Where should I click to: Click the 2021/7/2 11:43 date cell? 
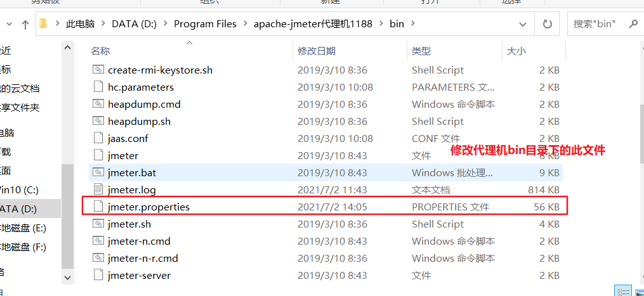coord(332,190)
